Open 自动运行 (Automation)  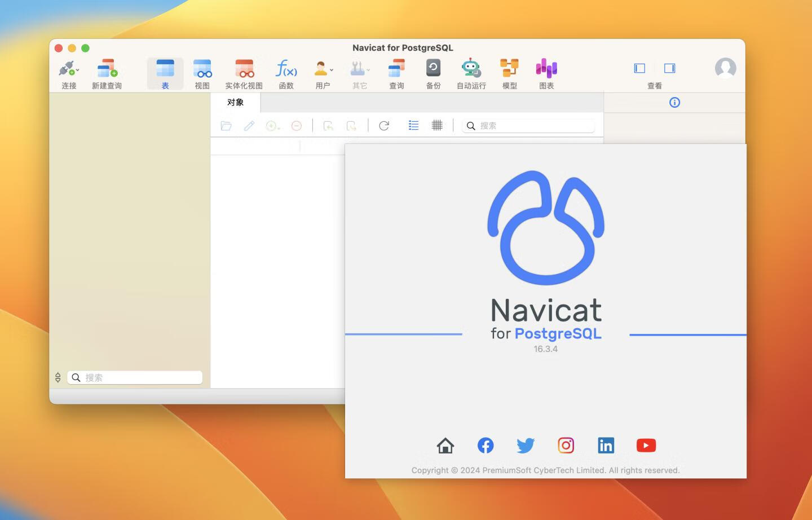coord(470,72)
